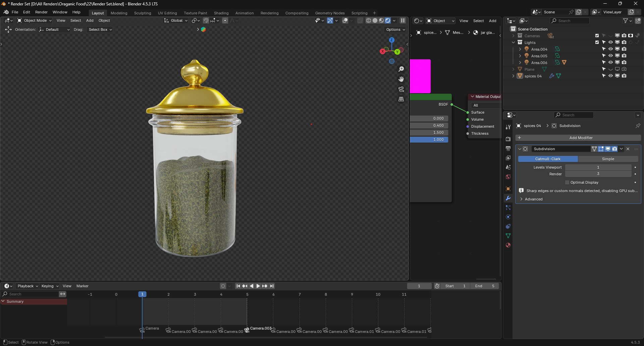This screenshot has height=346, width=644.
Task: Switch to orthographic grid view icon
Action: [401, 99]
